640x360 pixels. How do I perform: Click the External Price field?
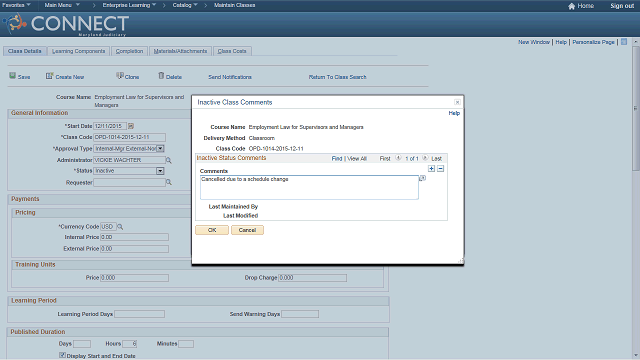(x=134, y=249)
